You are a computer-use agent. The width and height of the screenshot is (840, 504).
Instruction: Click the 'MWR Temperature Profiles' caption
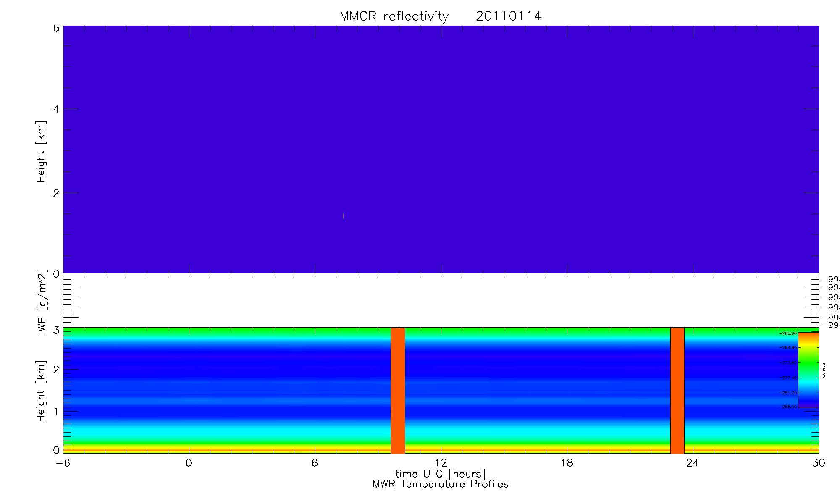441,484
